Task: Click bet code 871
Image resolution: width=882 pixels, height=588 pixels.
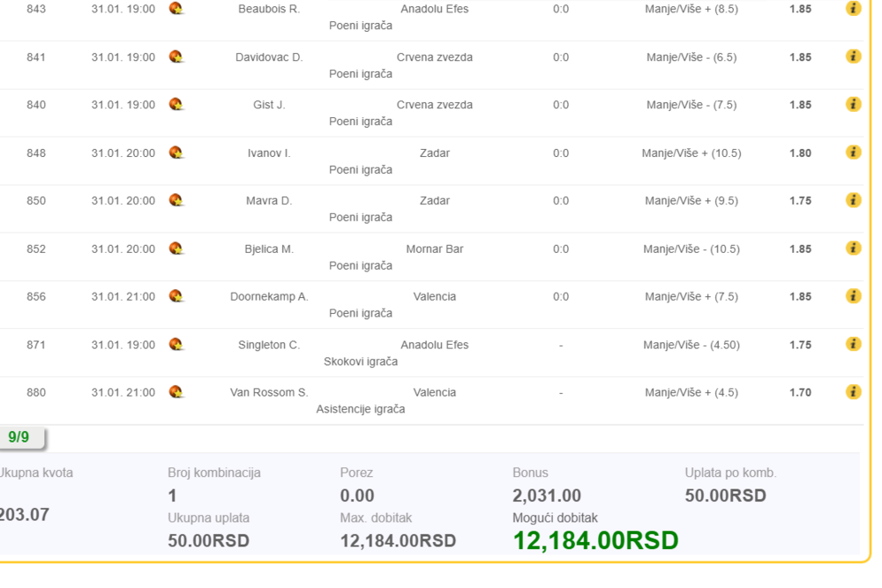Action: click(x=36, y=346)
